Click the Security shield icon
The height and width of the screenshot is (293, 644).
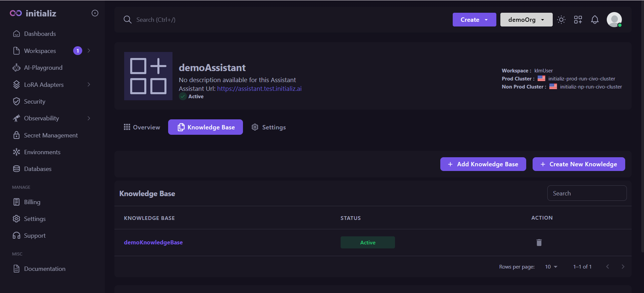pyautogui.click(x=16, y=101)
